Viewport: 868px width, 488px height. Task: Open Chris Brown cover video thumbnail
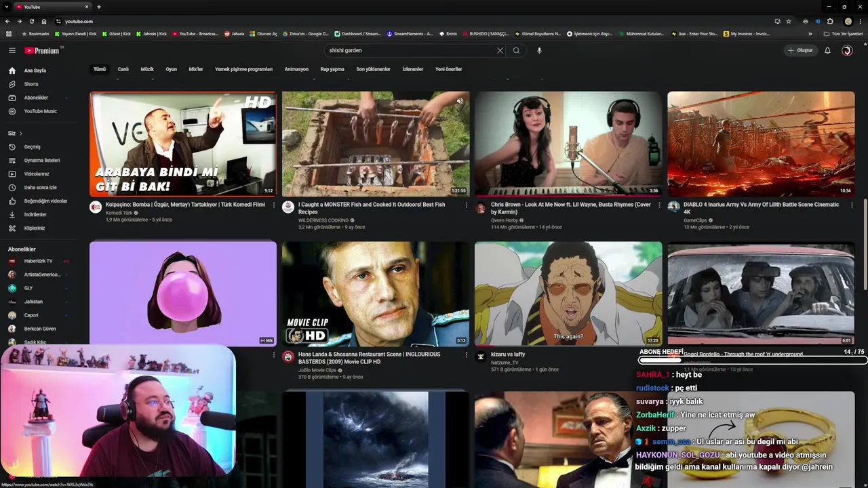(x=568, y=144)
